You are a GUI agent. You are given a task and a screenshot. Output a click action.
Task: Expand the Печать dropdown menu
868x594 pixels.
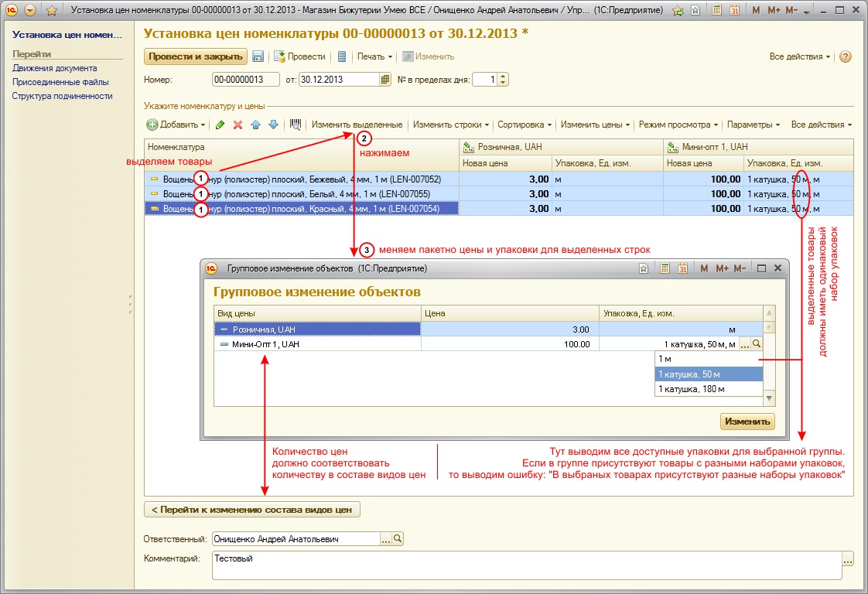[374, 56]
